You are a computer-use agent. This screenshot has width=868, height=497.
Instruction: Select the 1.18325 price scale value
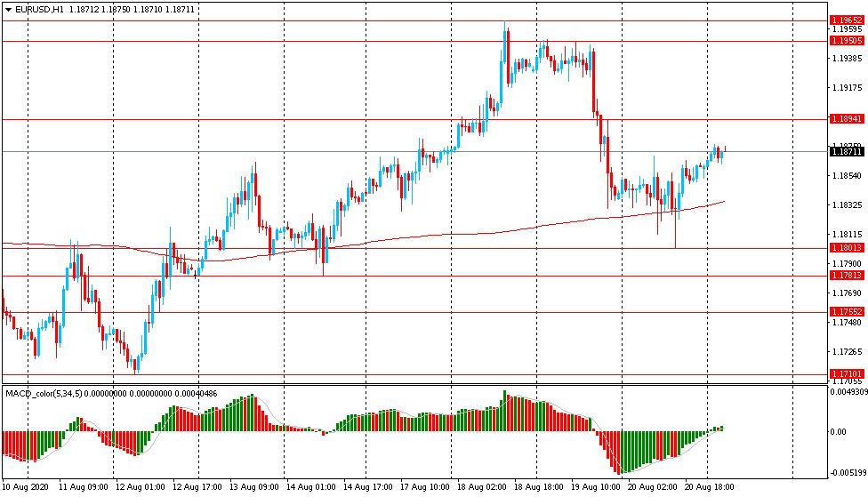pyautogui.click(x=848, y=205)
